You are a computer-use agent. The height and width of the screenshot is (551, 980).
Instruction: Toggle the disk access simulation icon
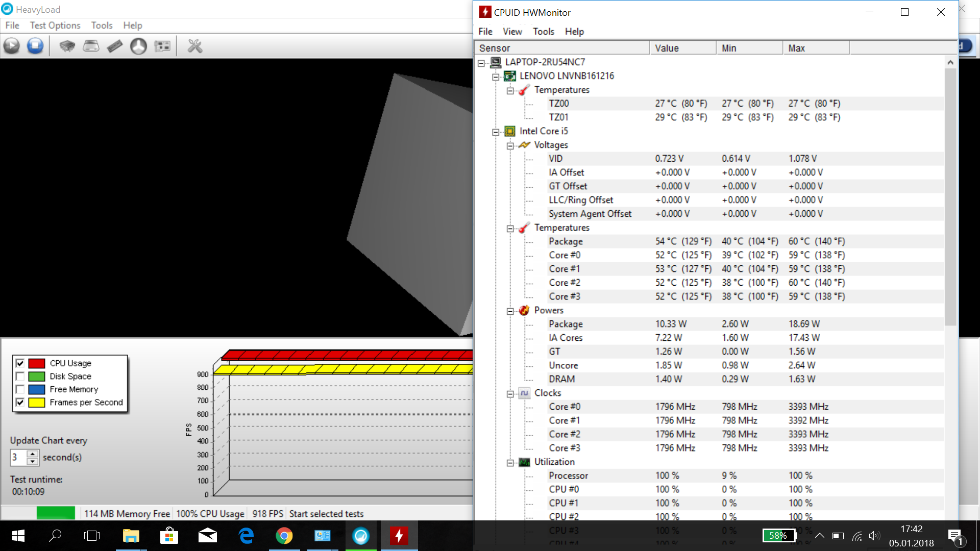coord(138,46)
